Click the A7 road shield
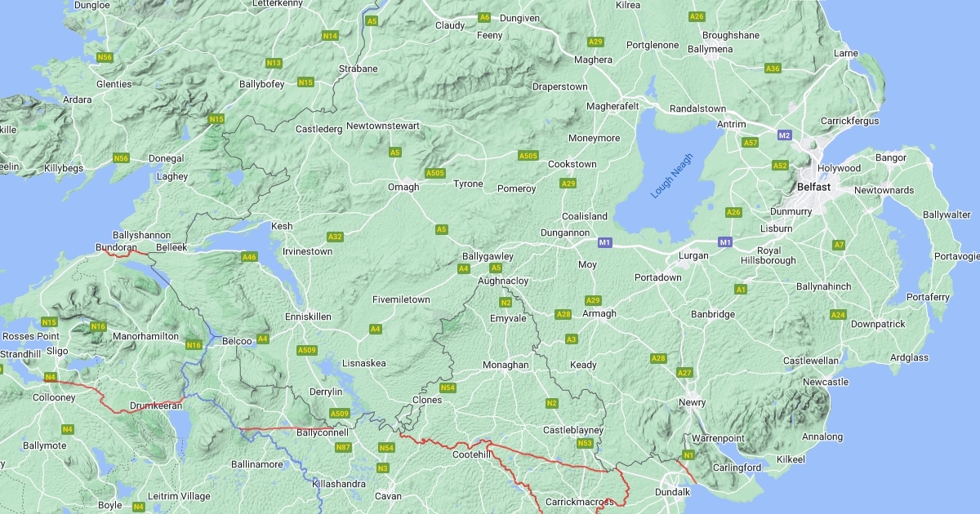The height and width of the screenshot is (514, 980). (x=839, y=245)
